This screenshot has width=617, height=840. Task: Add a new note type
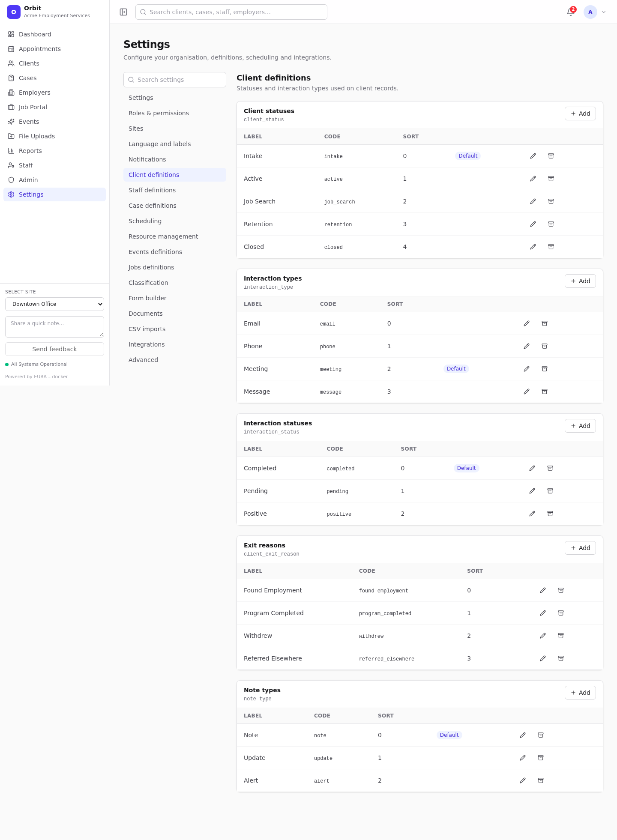click(x=580, y=693)
